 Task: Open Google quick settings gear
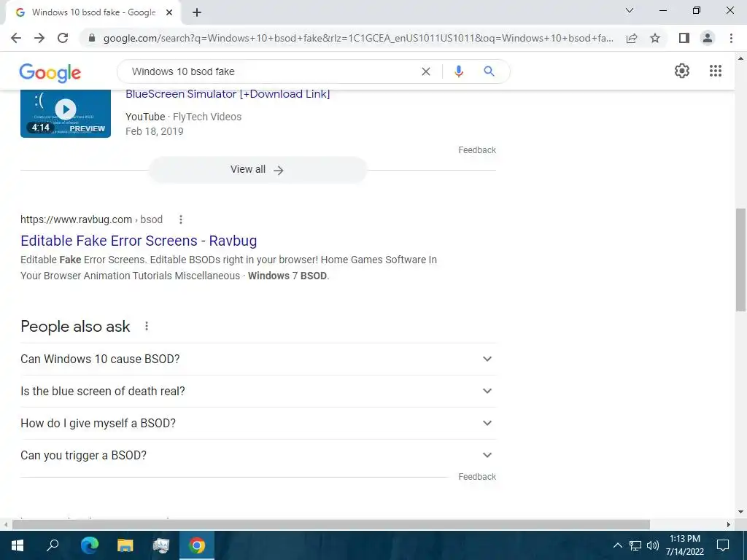(682, 71)
